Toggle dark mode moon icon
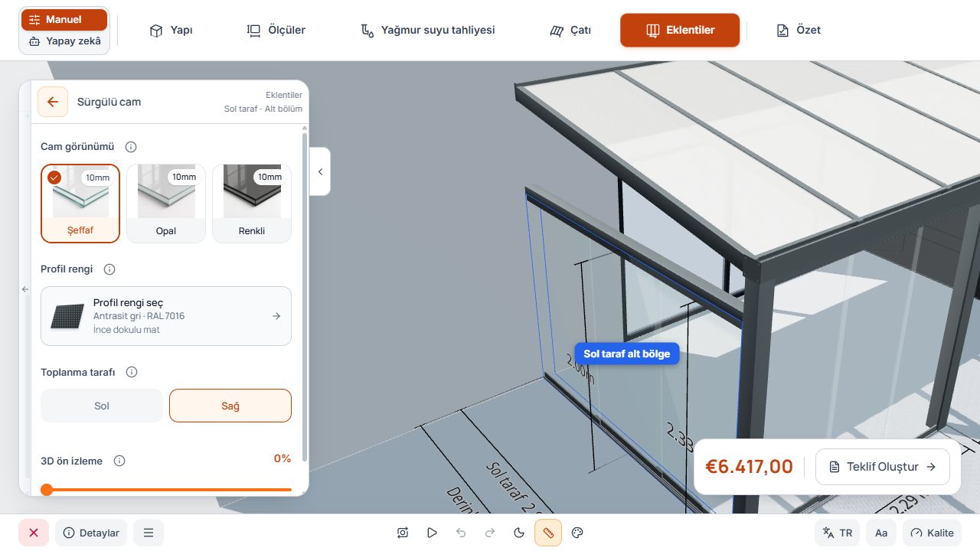Image resolution: width=980 pixels, height=551 pixels. [519, 533]
